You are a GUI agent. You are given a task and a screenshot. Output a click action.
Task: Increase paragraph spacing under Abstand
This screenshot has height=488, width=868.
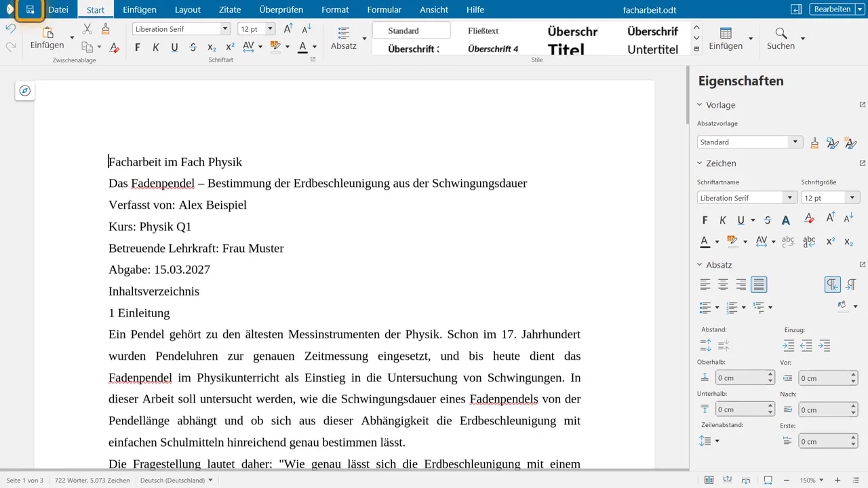point(705,346)
